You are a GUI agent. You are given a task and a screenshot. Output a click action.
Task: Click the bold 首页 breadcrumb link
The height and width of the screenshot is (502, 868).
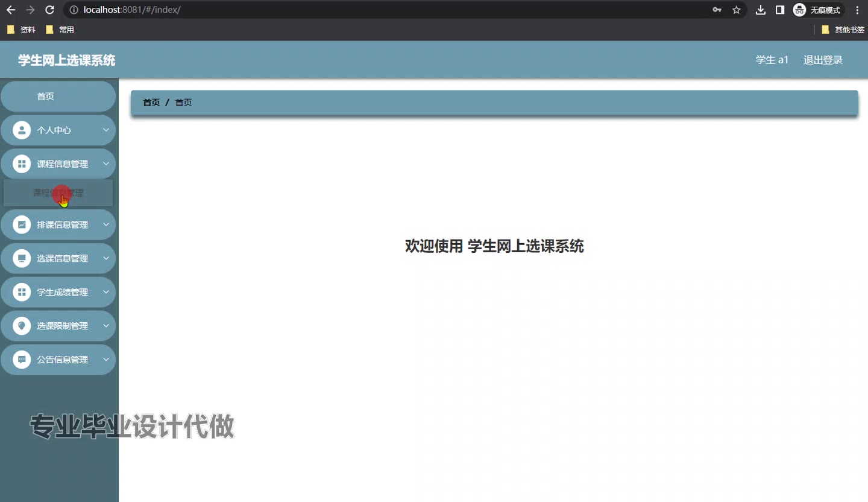coord(151,103)
